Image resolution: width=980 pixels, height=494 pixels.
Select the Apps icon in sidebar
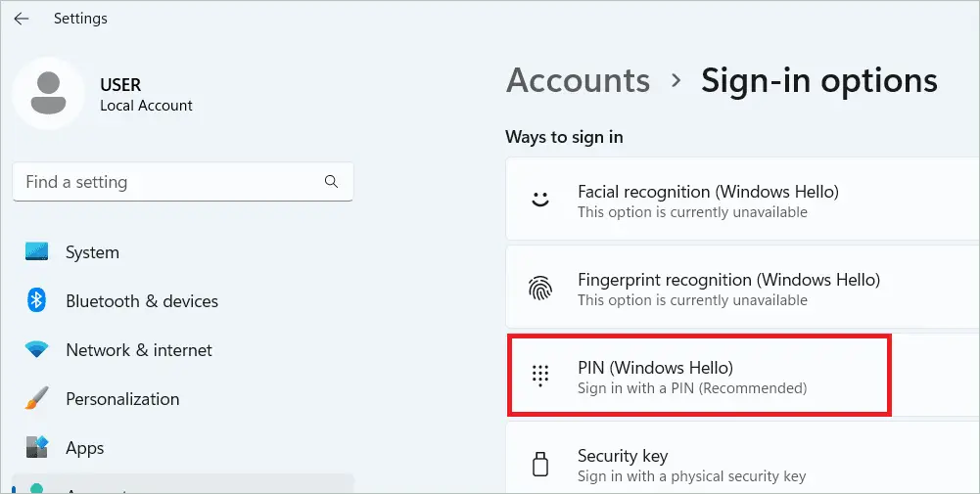pos(37,447)
